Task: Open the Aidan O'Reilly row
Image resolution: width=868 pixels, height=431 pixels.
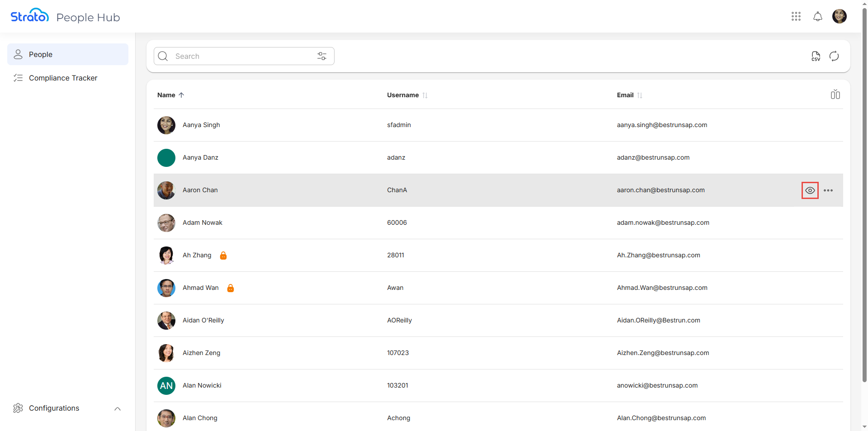Action: [x=203, y=320]
